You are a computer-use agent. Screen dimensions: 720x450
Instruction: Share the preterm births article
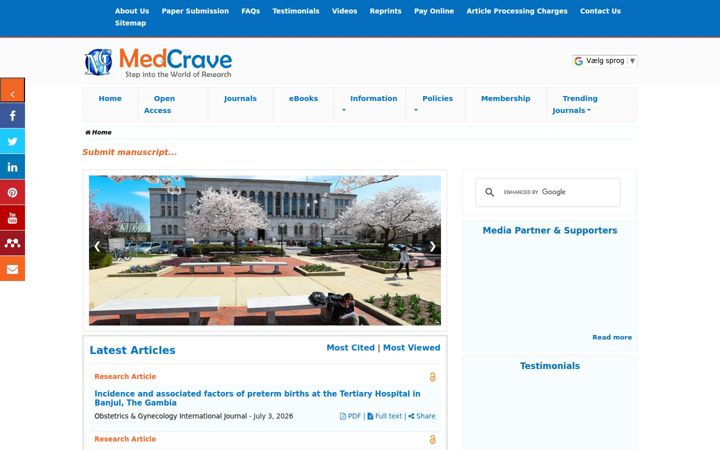422,416
